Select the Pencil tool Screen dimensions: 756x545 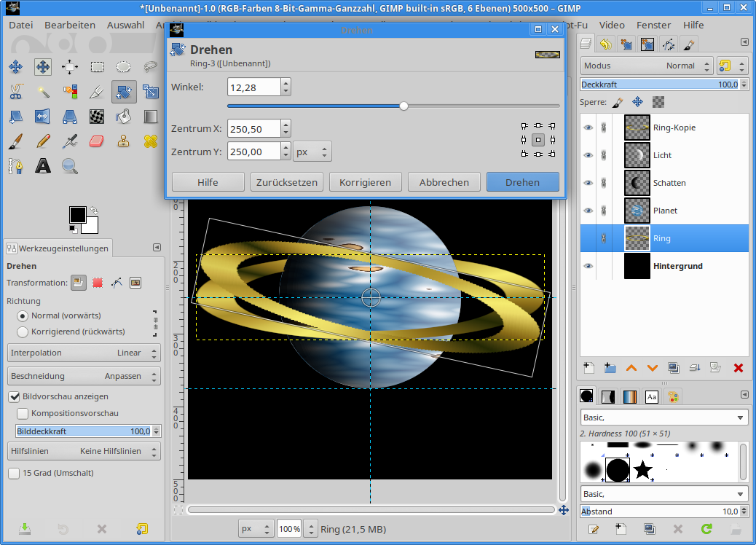pyautogui.click(x=43, y=141)
